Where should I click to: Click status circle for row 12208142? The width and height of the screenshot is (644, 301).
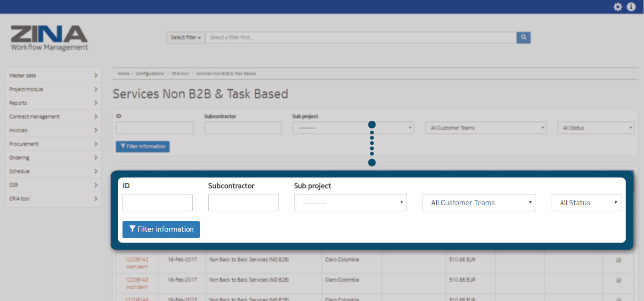[x=619, y=260]
